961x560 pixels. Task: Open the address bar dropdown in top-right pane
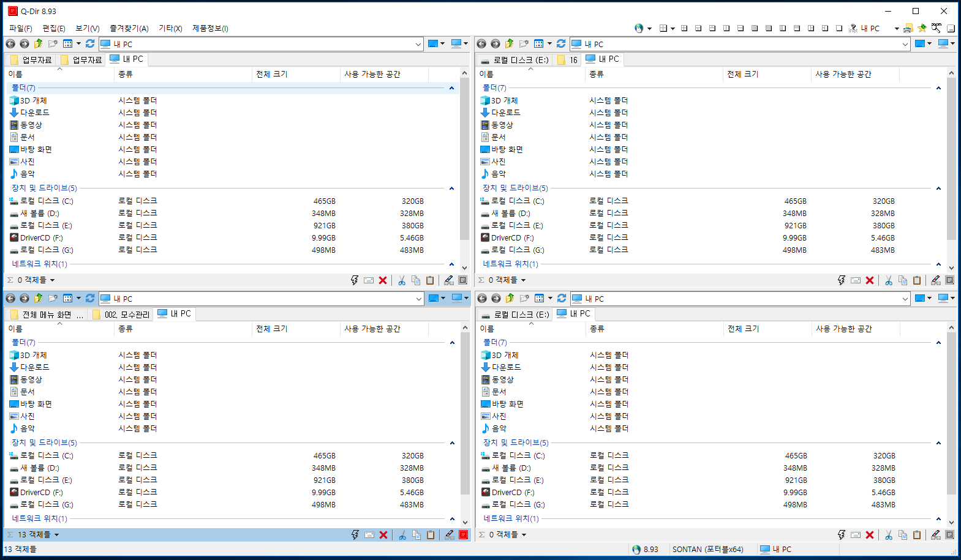(905, 44)
